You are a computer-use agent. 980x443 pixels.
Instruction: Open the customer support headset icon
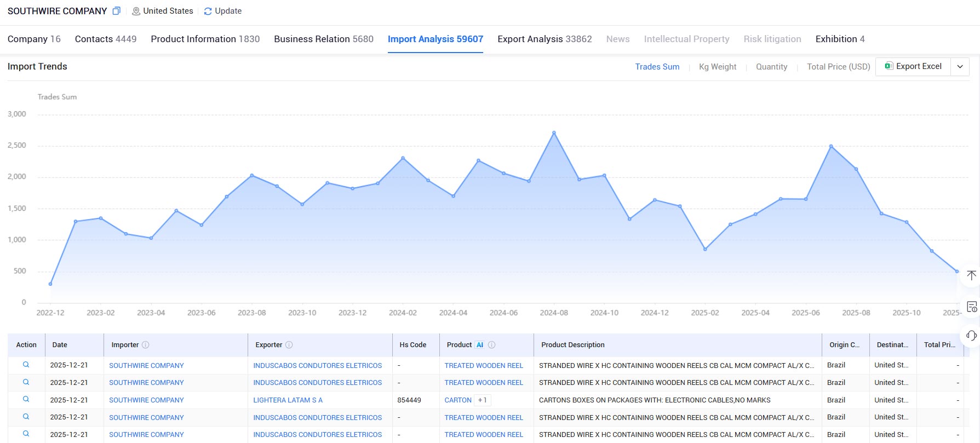point(971,336)
